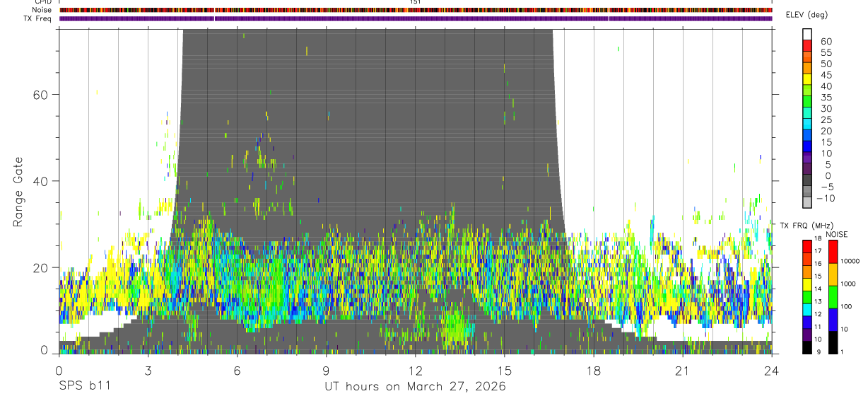This screenshot has width=868, height=401.
Task: Click the x-axis tick label "24"
Action: (x=772, y=371)
